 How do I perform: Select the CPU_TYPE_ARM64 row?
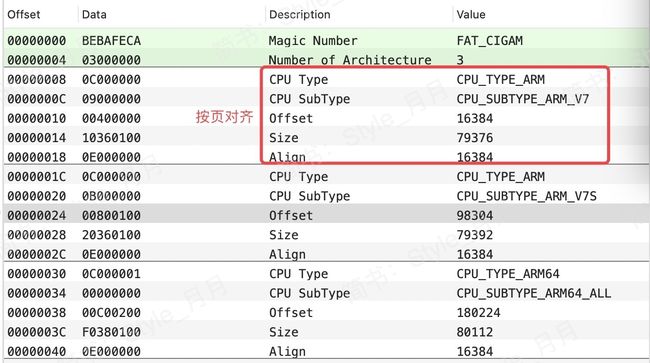[x=325, y=273]
